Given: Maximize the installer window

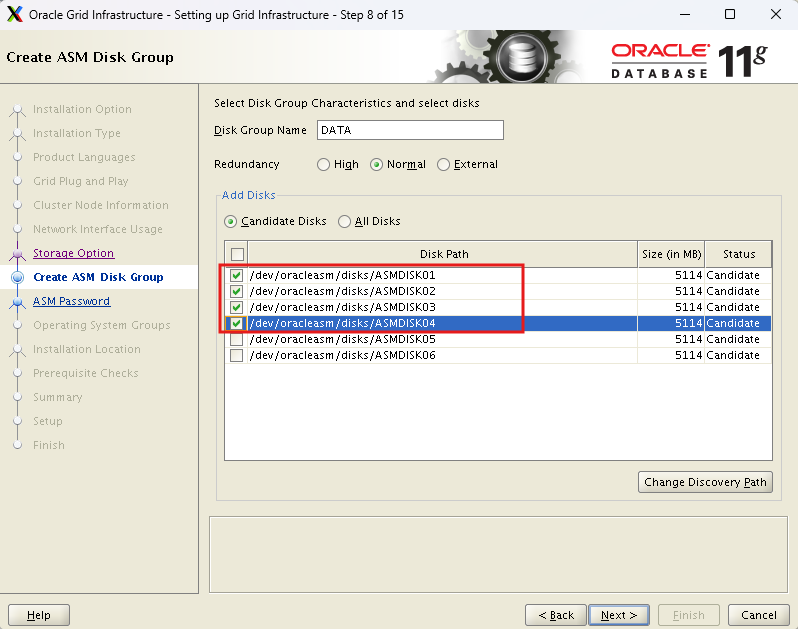Looking at the screenshot, I should pyautogui.click(x=730, y=14).
